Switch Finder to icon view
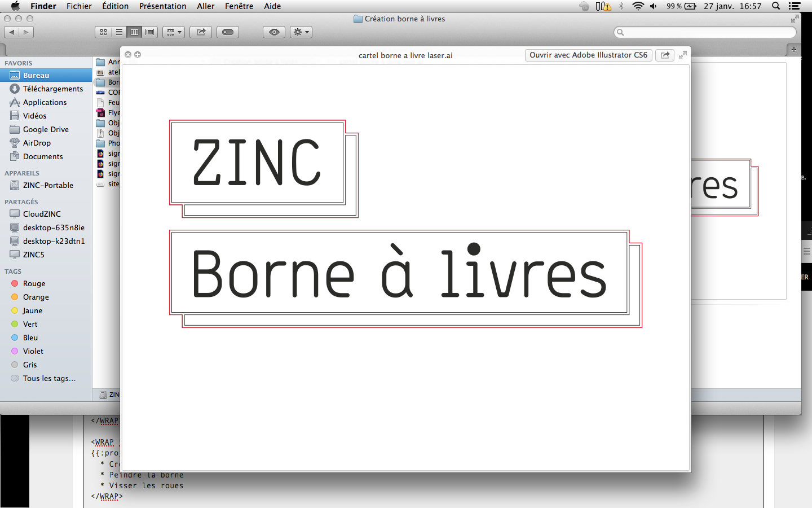 (103, 32)
